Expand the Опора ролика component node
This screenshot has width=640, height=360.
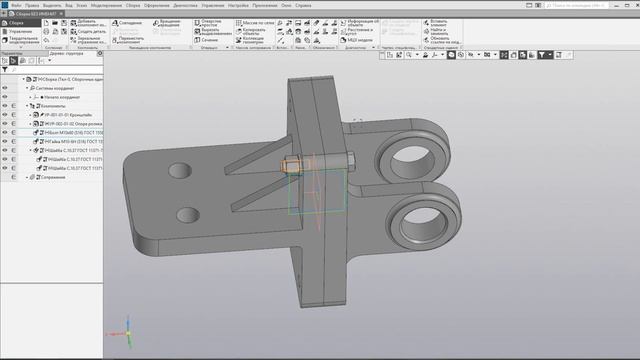click(x=31, y=124)
